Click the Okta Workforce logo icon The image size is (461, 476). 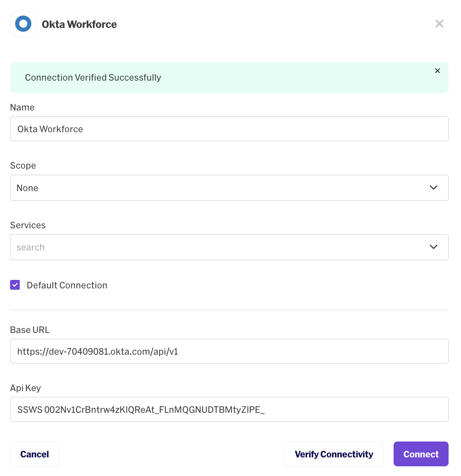pos(23,24)
